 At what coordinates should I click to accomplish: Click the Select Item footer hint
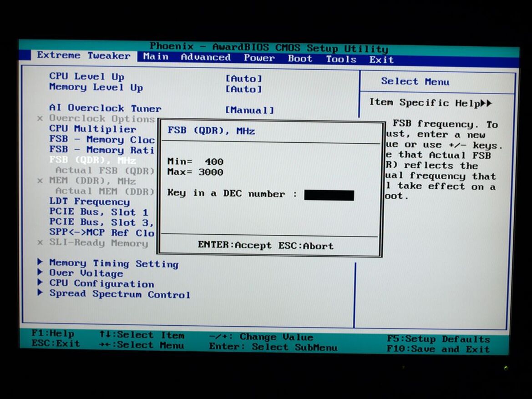(142, 335)
